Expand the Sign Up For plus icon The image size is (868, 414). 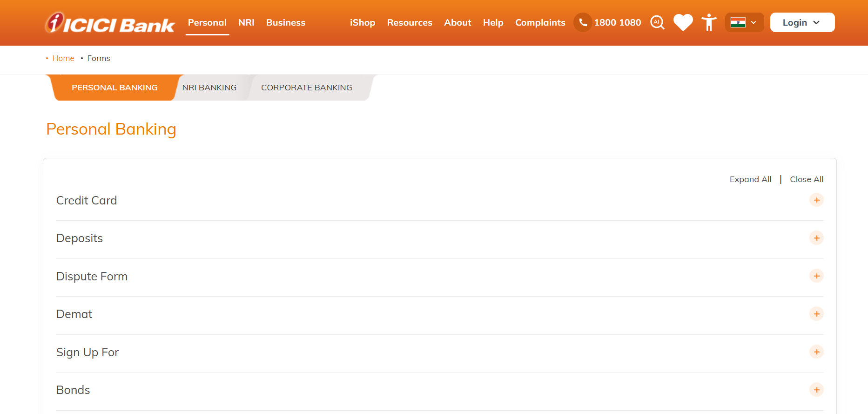tap(816, 352)
